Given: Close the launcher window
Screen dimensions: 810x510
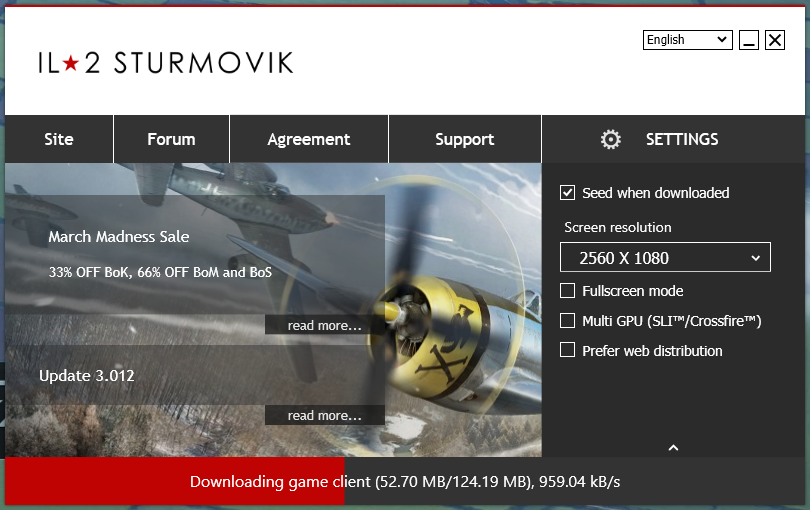Looking at the screenshot, I should [x=775, y=40].
